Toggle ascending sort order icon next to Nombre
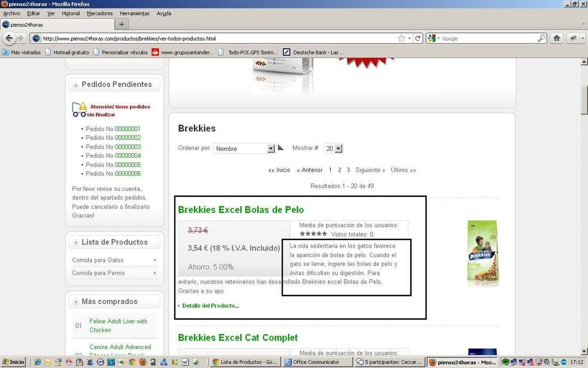Viewport: 588px width, 368px height. (x=281, y=148)
